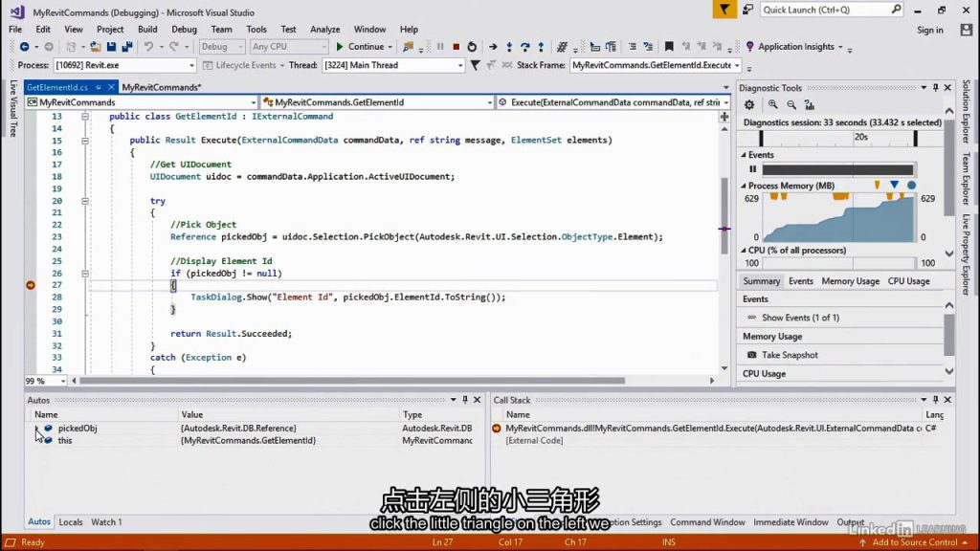The height and width of the screenshot is (551, 980).
Task: Pause events with the Events track pause icon
Action: [x=752, y=169]
